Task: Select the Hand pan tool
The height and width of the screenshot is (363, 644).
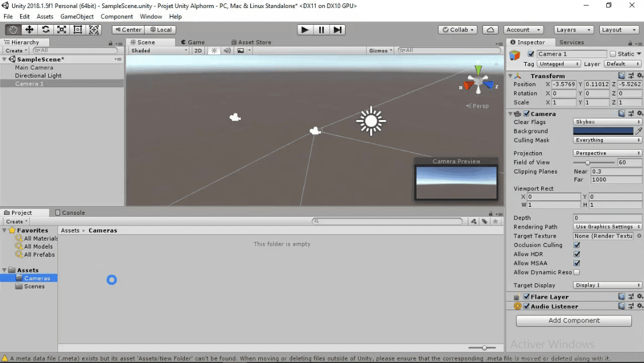Action: (12, 29)
